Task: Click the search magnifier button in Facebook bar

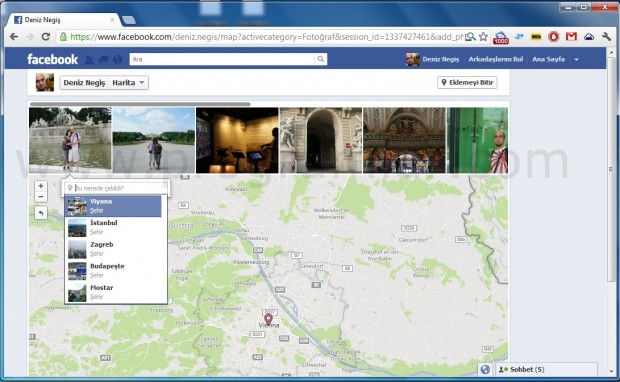Action: [x=321, y=59]
